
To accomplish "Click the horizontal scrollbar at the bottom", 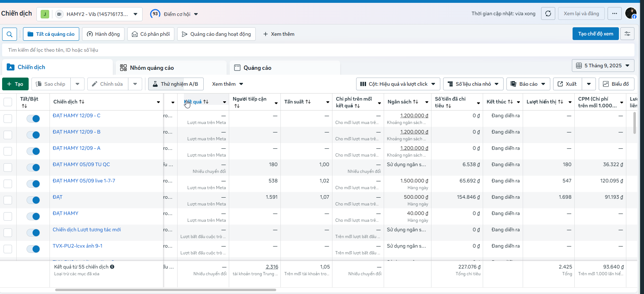I will pos(166,290).
